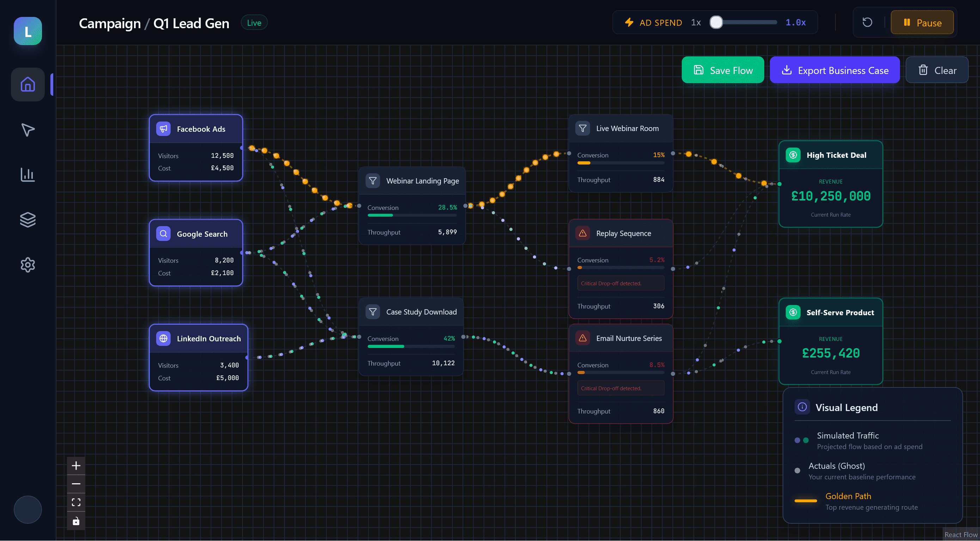980x541 pixels.
Task: Click the Email Nurture Series warning icon
Action: point(582,338)
